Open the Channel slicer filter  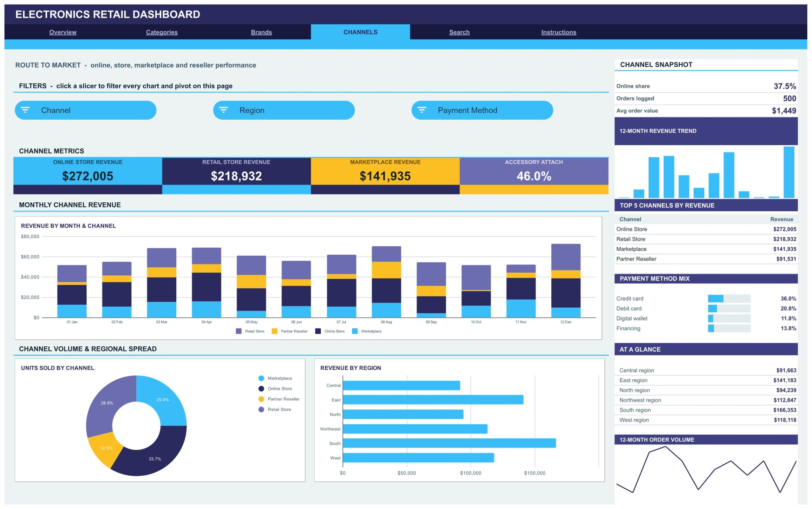tap(86, 110)
